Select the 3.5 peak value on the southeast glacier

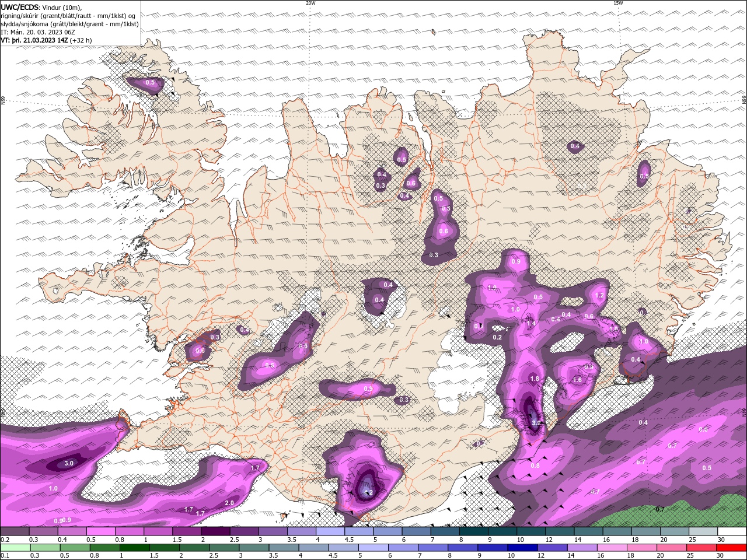[537, 423]
